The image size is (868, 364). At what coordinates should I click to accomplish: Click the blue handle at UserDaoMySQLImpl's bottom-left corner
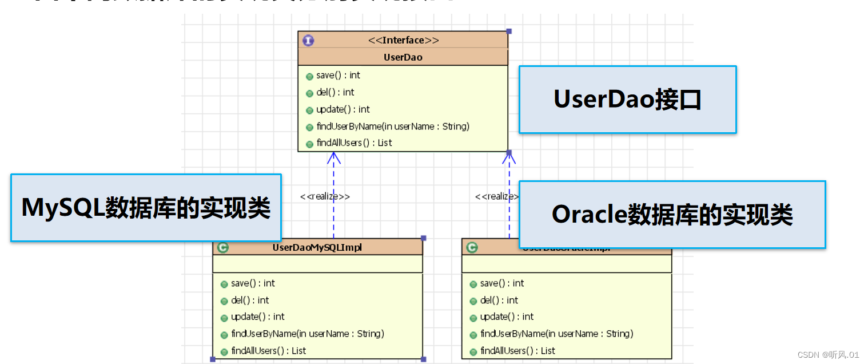213,358
